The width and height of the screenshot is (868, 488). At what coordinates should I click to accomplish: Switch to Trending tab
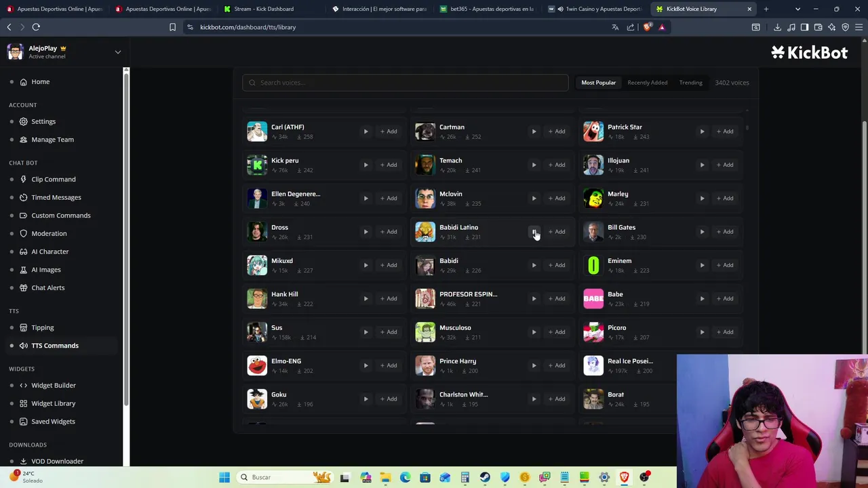click(x=691, y=83)
